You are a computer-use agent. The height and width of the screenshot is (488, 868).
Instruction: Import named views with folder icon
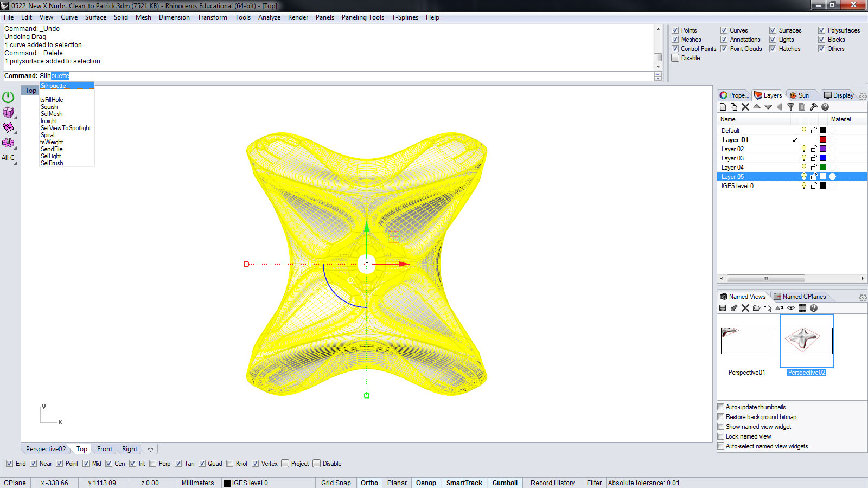(757, 308)
